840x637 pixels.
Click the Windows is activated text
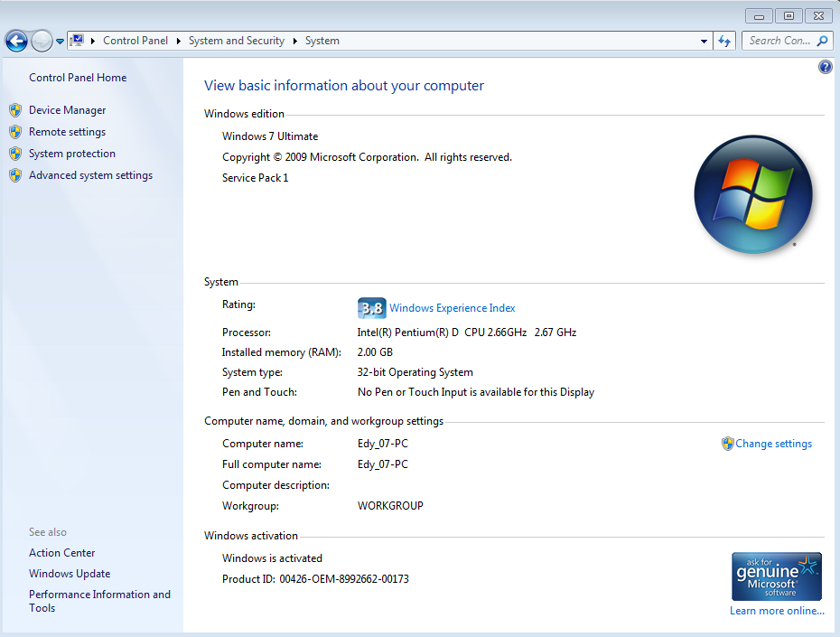click(272, 558)
